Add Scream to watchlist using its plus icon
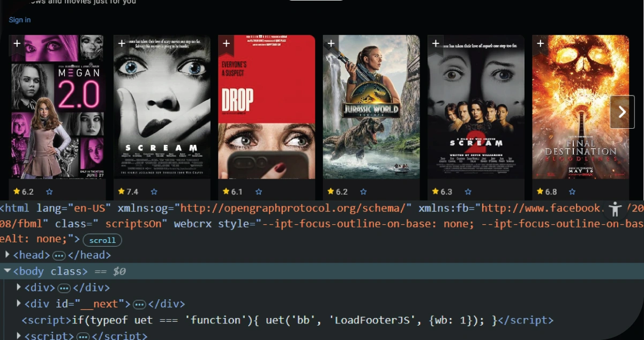The image size is (644, 340). (x=121, y=43)
